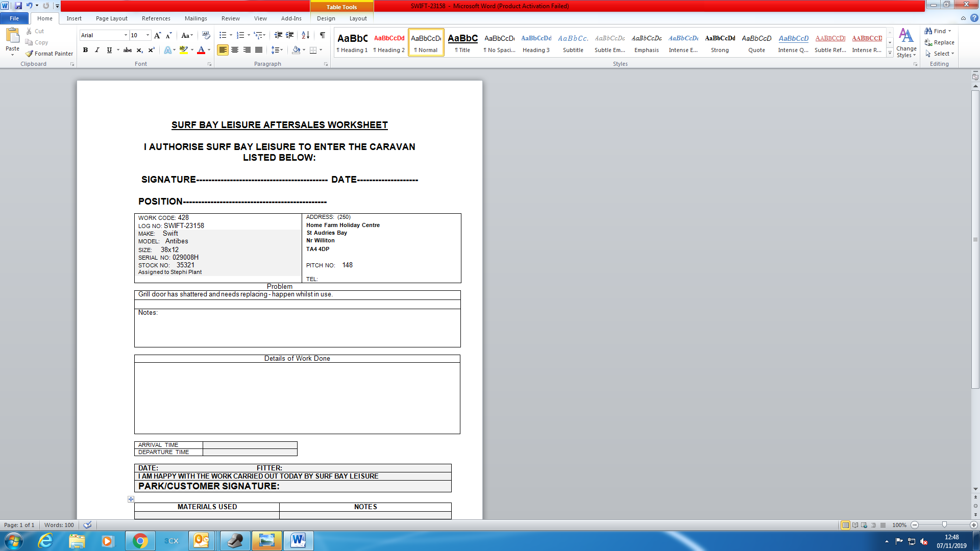
Task: Click the Sort A-Z icon
Action: [x=305, y=35]
